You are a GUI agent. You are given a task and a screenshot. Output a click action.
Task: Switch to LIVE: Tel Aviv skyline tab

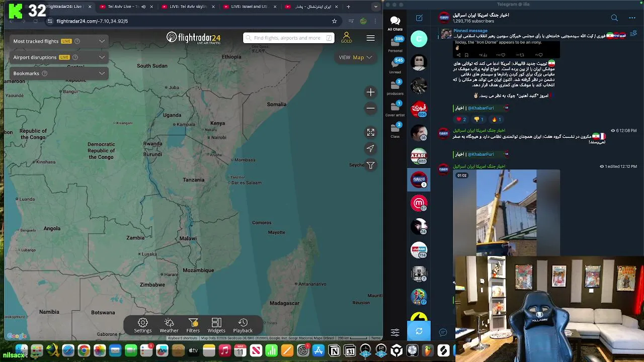click(188, 7)
